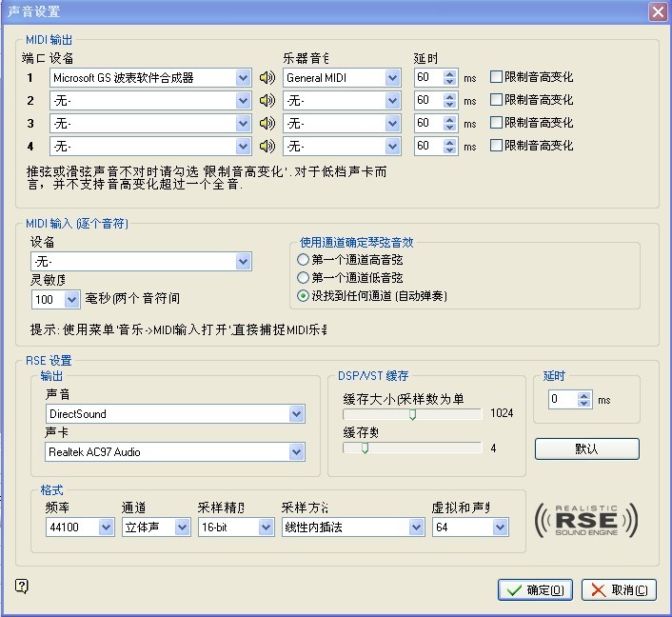The image size is (672, 617).
Task: Open the DirectSound output dropdown
Action: pos(296,414)
